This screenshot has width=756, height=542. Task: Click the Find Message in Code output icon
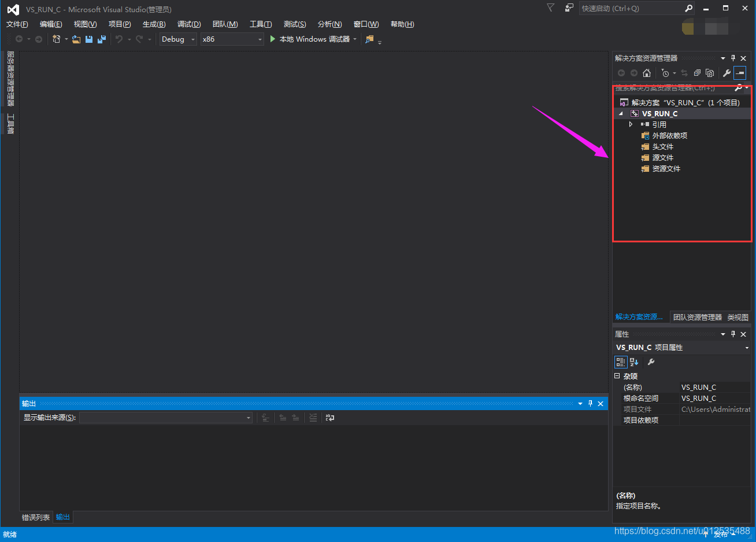pos(265,418)
